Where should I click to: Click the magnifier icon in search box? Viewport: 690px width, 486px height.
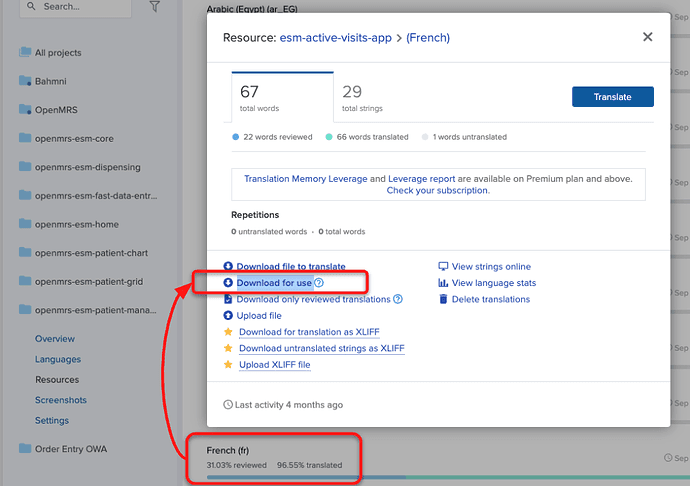[x=31, y=6]
